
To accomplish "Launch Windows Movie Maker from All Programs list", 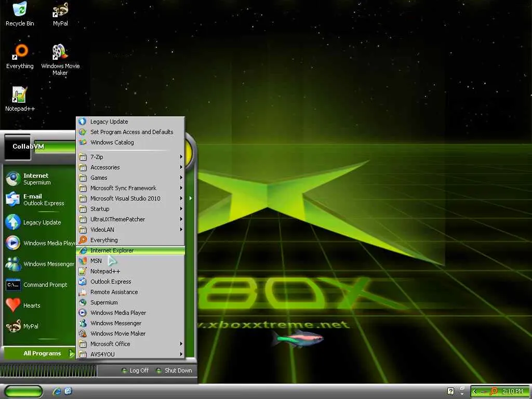I will [130, 334].
